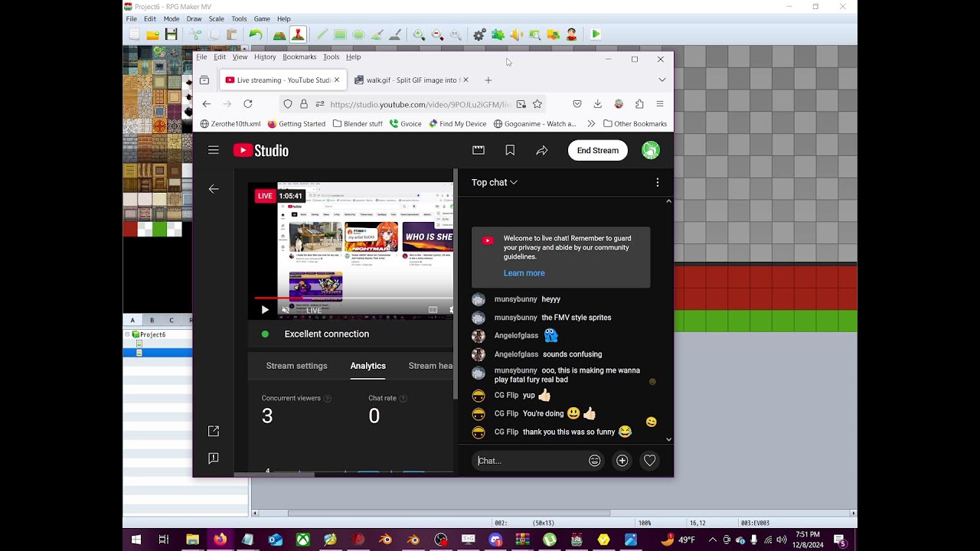Reload the page in Firefox
The image size is (980, 551).
[x=248, y=104]
